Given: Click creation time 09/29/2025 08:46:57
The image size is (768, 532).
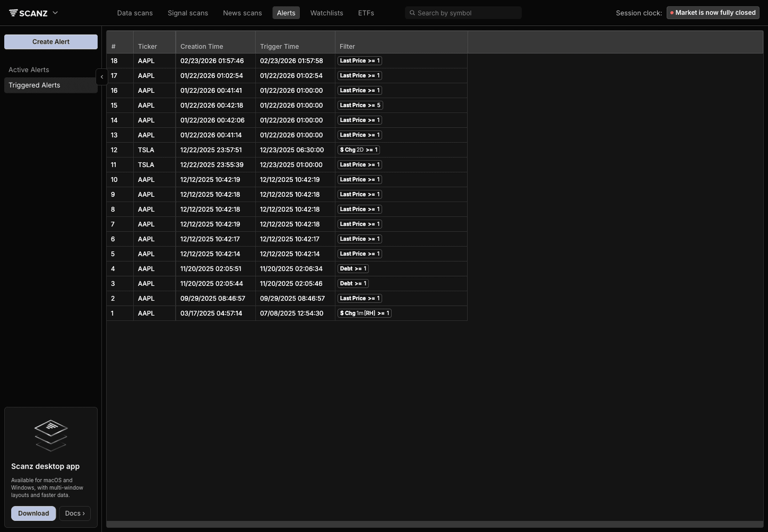Looking at the screenshot, I should point(213,299).
